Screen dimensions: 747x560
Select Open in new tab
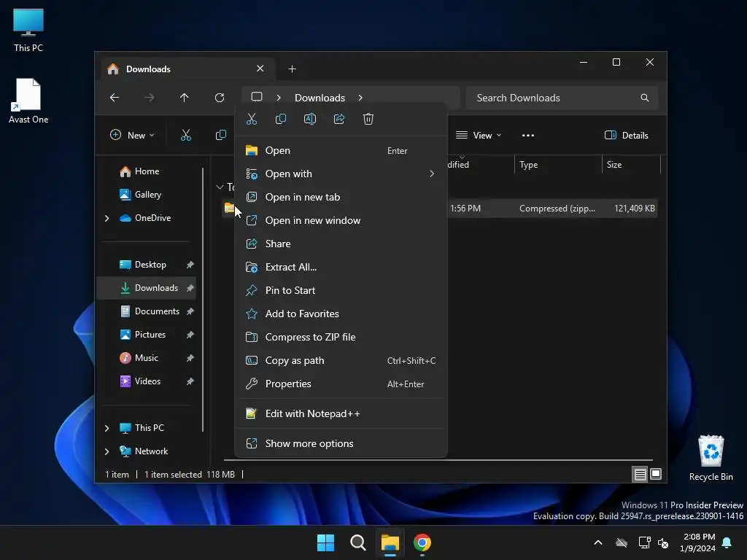click(341, 197)
